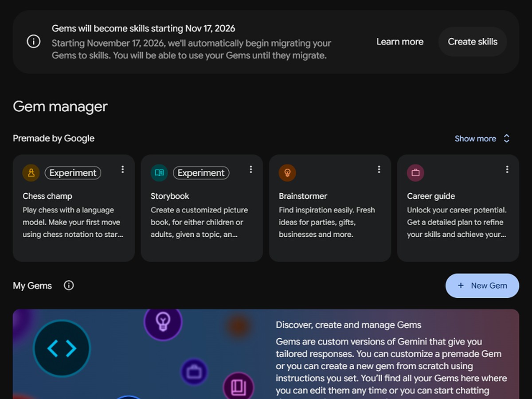This screenshot has height=399, width=532.
Task: Open the Brainstormer options menu
Action: pos(379,169)
